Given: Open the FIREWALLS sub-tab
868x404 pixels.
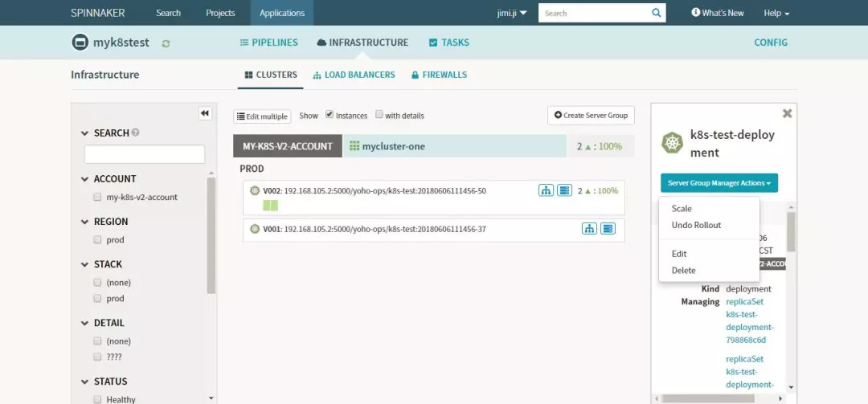Looking at the screenshot, I should (439, 75).
